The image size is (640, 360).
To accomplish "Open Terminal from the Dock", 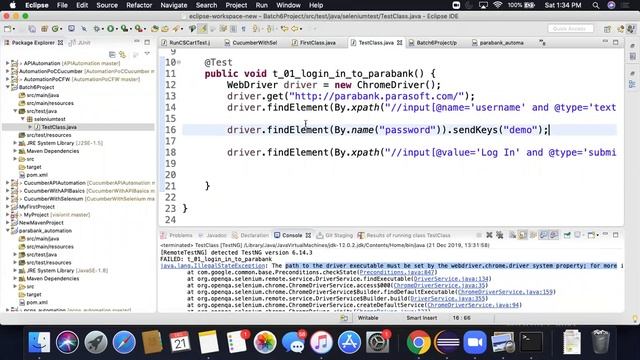I will (x=531, y=342).
